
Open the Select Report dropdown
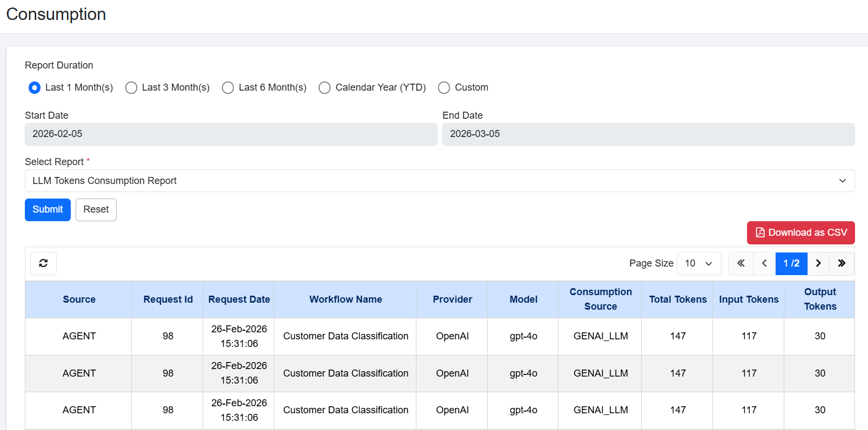click(439, 181)
